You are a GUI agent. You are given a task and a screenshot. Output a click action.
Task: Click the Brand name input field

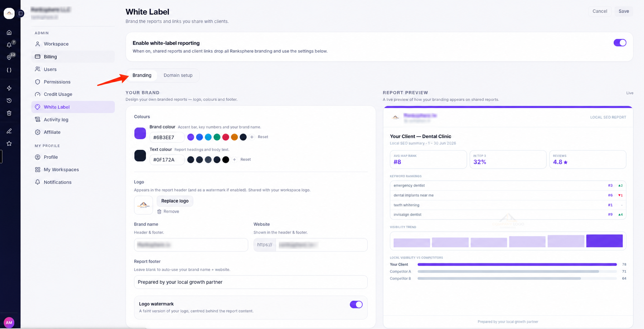click(191, 245)
